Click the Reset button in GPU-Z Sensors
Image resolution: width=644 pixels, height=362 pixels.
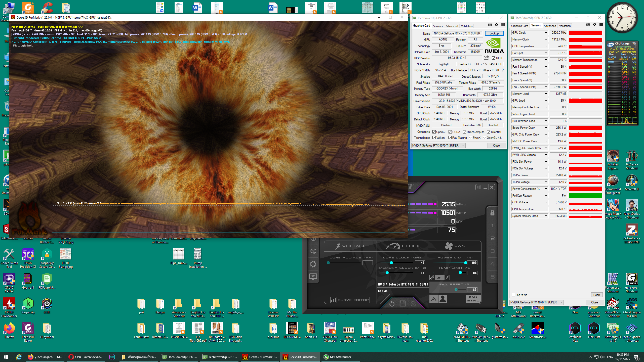pos(596,295)
